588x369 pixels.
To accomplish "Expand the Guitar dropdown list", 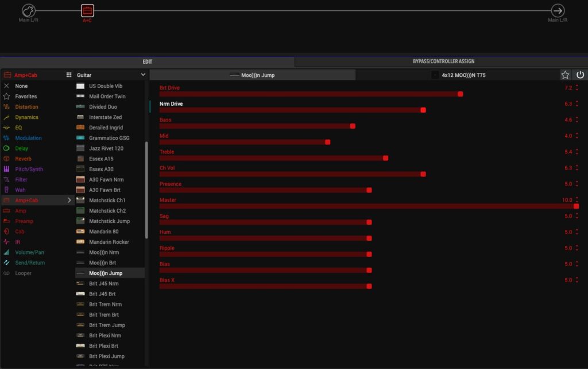I will 143,75.
